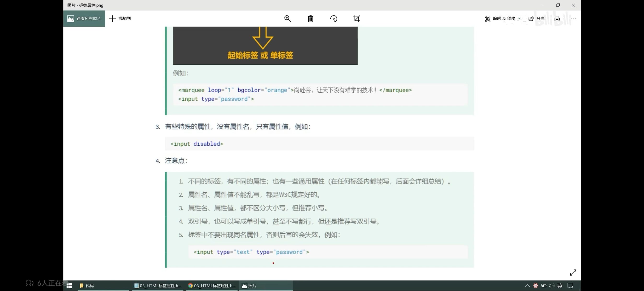Open the Notepad 03_HTML标签属性 document from taskbar
The image size is (644, 291).
point(157,285)
